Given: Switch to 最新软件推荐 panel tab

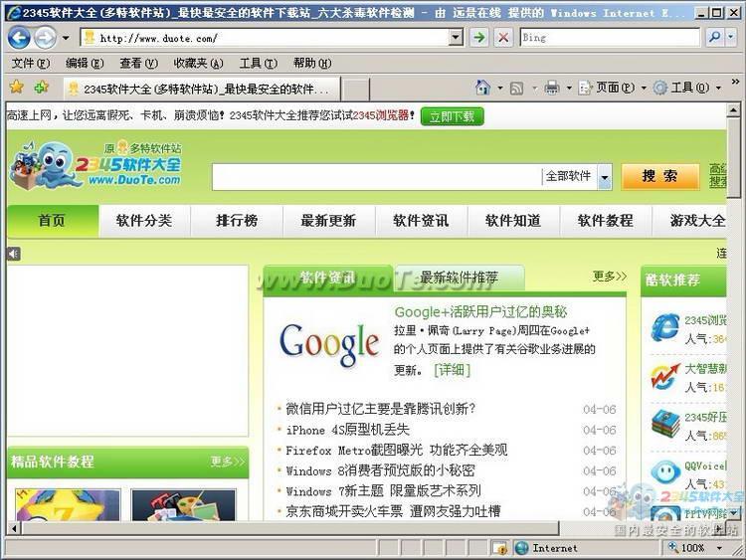Looking at the screenshot, I should tap(460, 278).
